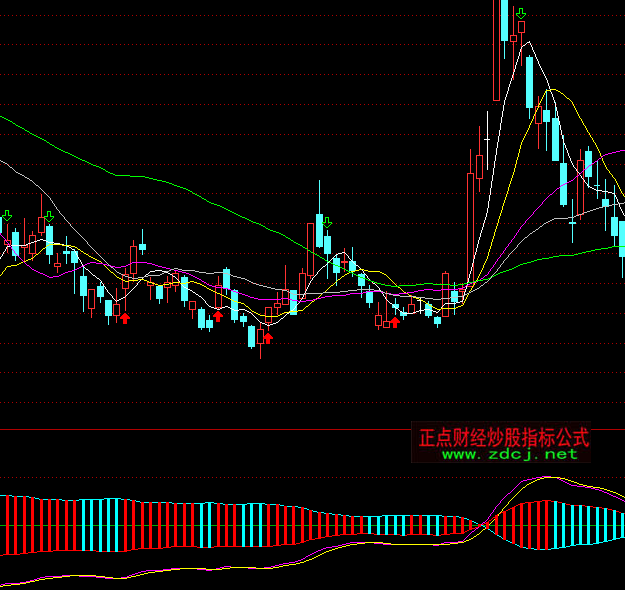Select the lowest cyan candle on the price chart

pyautogui.click(x=252, y=336)
